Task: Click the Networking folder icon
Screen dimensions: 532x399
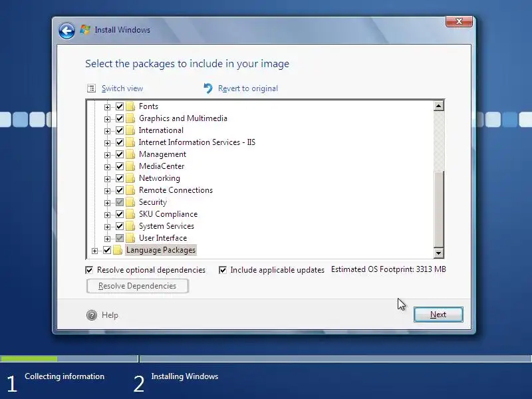Action: 130,178
